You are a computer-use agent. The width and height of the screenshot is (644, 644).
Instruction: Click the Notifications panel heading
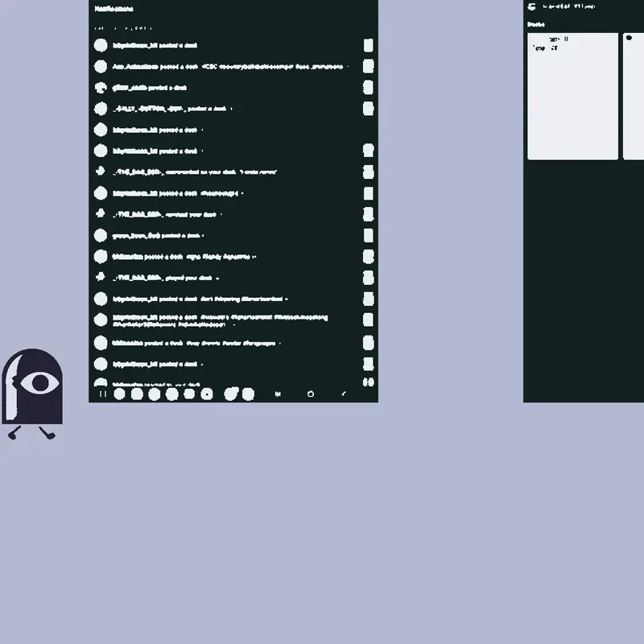point(114,9)
